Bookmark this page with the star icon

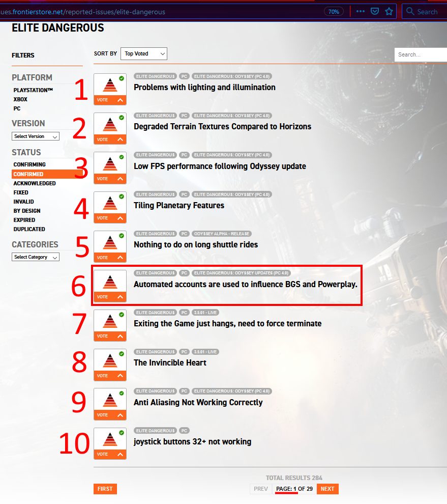389,12
